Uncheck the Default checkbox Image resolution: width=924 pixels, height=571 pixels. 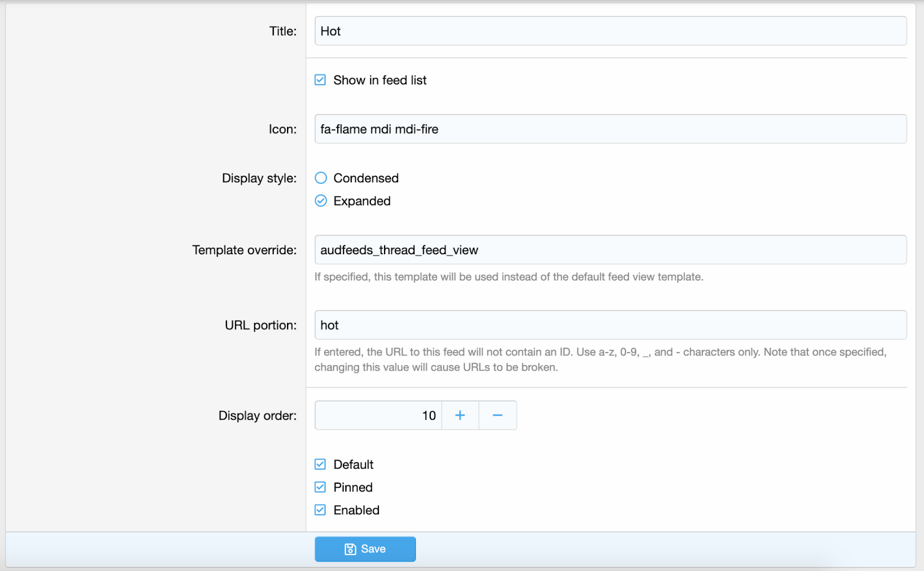coord(321,465)
